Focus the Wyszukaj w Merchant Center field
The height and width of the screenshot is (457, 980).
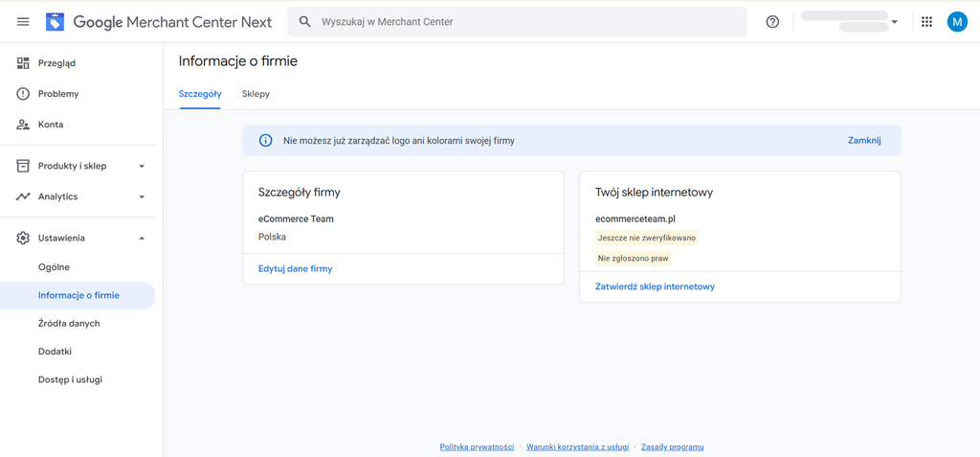coord(517,22)
